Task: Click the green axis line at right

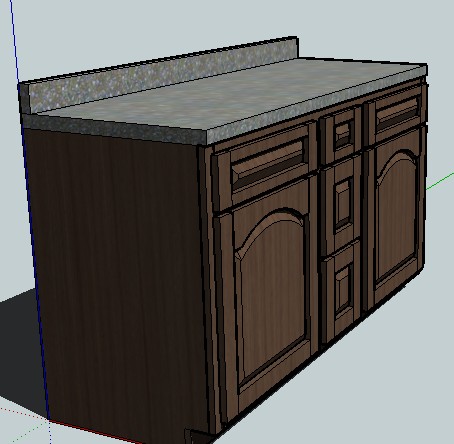Action: pos(440,181)
